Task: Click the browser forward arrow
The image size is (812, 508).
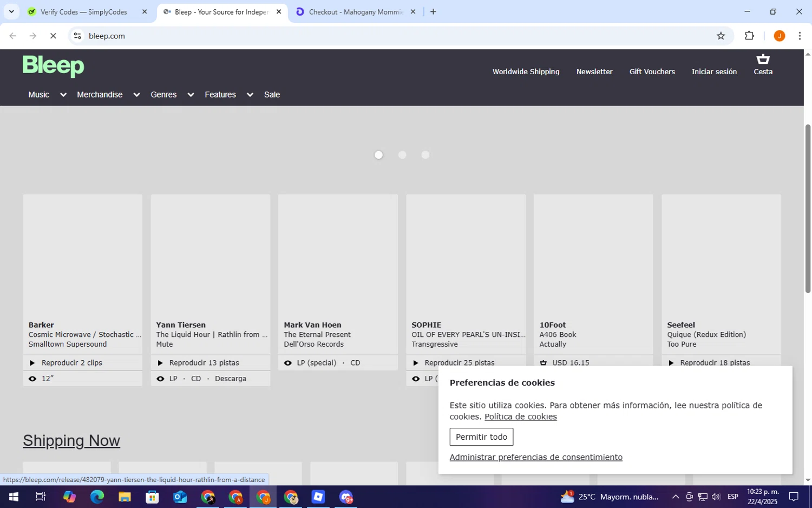Action: click(33, 36)
